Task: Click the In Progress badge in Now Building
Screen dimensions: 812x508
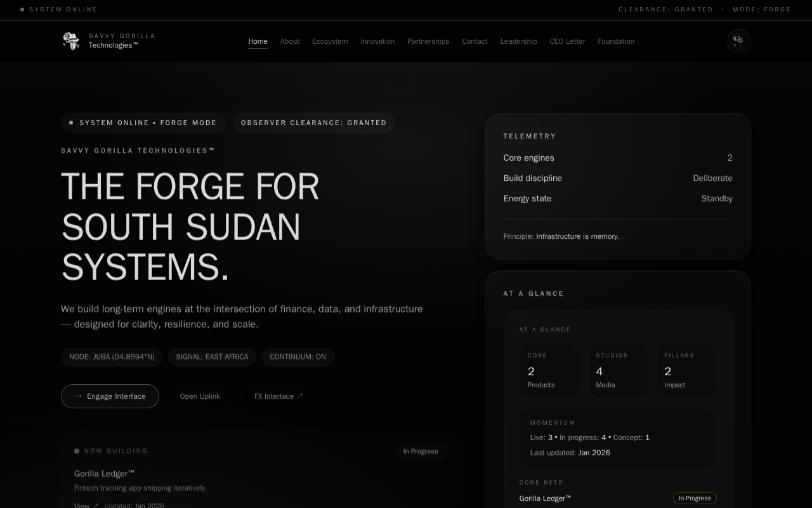Action: pos(421,451)
